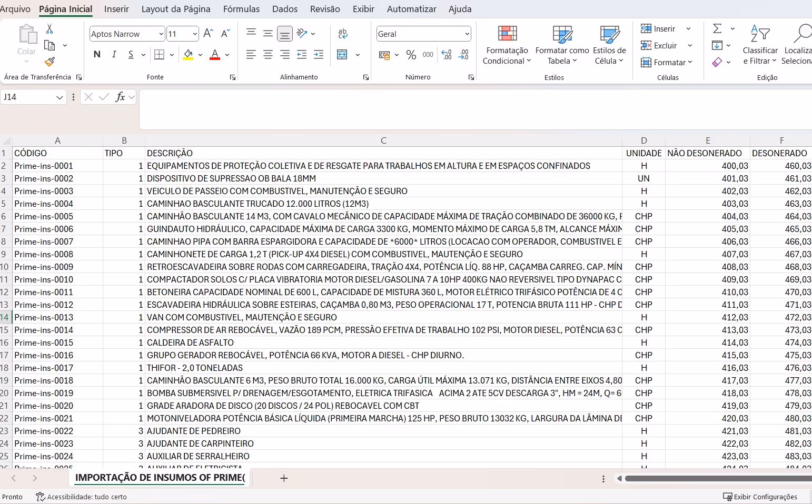This screenshot has height=504, width=812.
Task: Switch to the Layout da Página tab
Action: (x=176, y=9)
